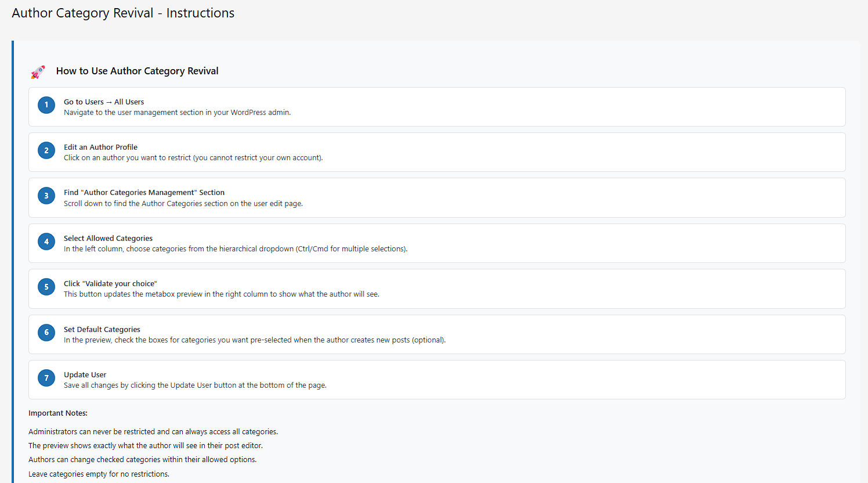Select the blue step 6 circle icon
Screen dimensions: 868x483
[x=46, y=332]
